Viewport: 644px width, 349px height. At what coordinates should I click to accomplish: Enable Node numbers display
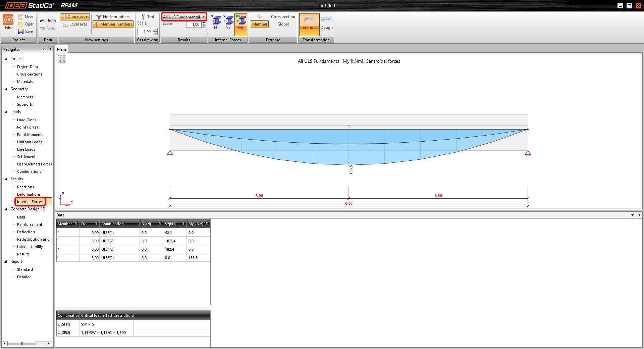click(113, 17)
